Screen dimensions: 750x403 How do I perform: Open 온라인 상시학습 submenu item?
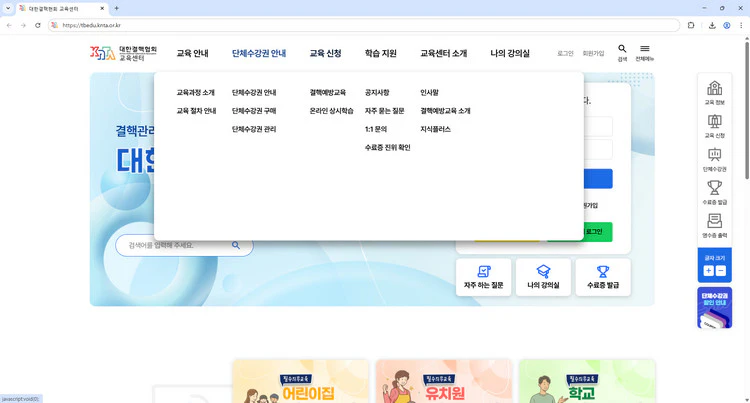tap(331, 111)
